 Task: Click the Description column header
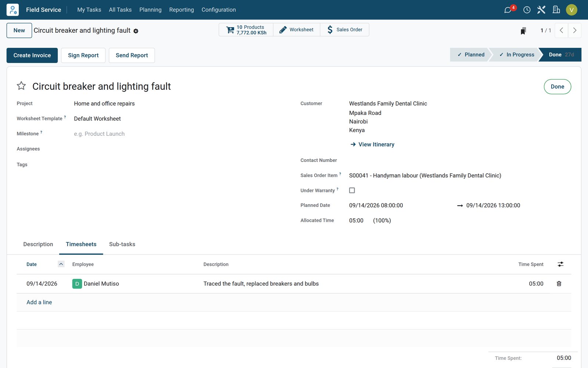(216, 264)
